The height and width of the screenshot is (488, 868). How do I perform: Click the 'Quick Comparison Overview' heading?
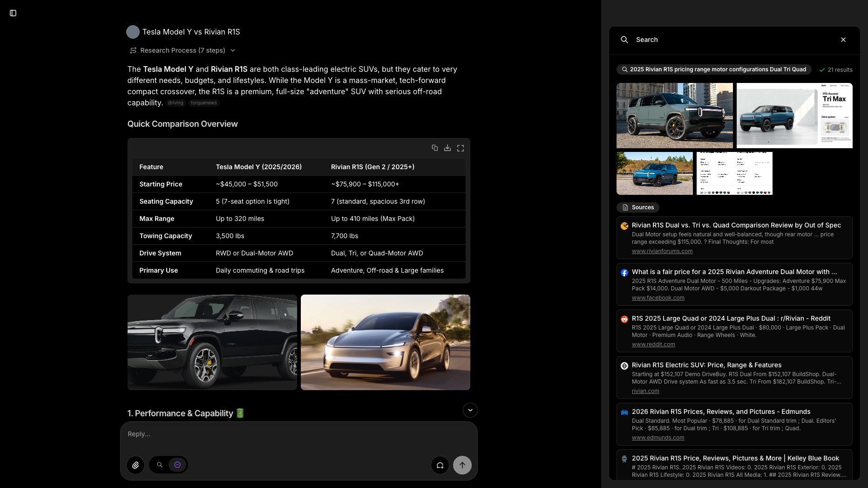[x=183, y=124]
